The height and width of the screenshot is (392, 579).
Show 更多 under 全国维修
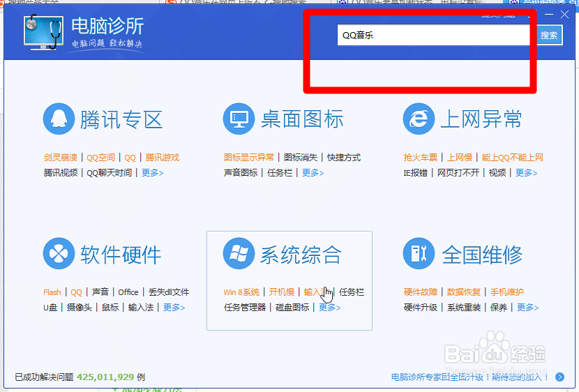tap(527, 308)
